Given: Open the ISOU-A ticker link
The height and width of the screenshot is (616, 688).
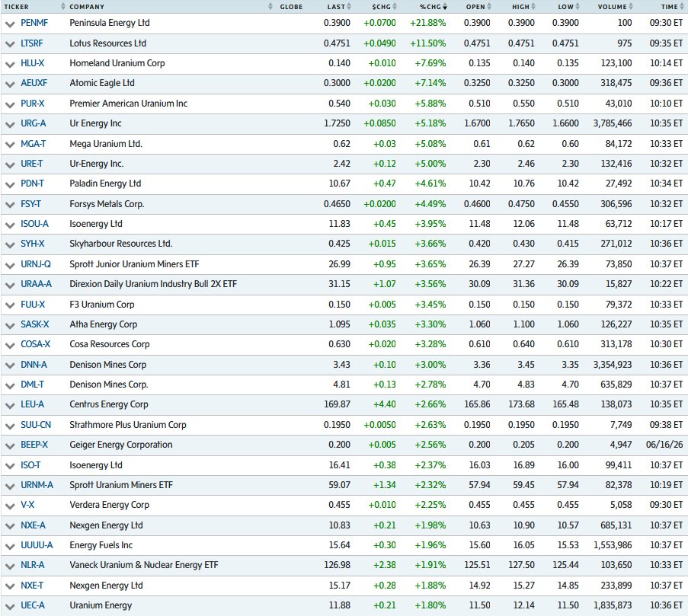Looking at the screenshot, I should click(34, 224).
